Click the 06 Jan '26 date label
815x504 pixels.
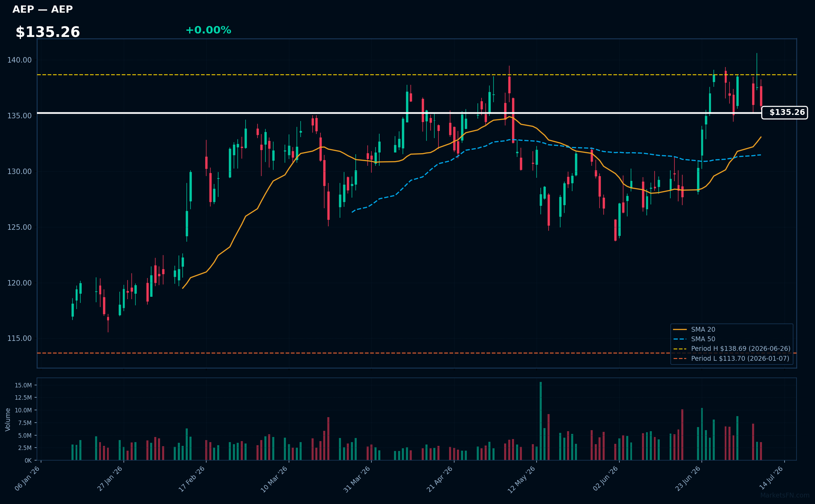pos(27,478)
